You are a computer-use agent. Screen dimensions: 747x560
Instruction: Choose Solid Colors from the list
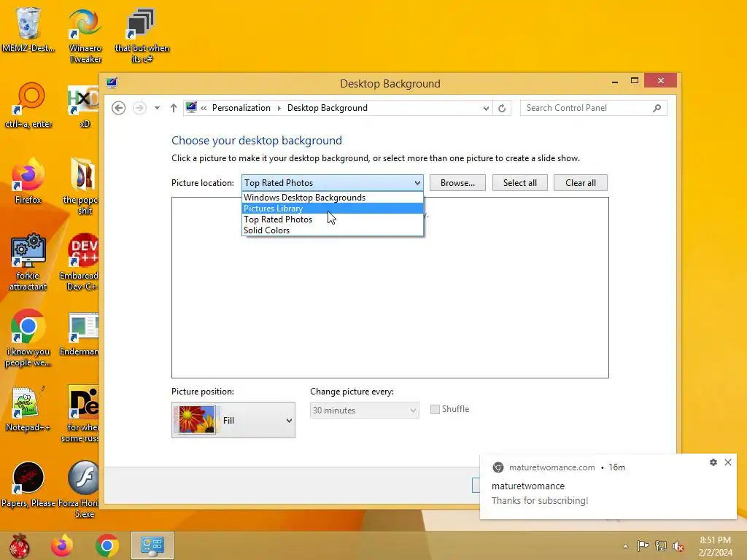(333, 230)
